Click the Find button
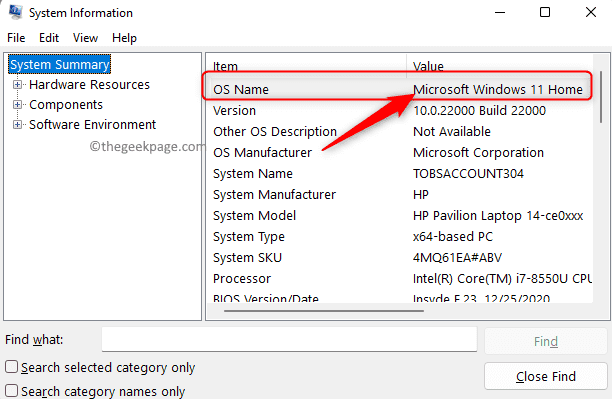This screenshot has height=399, width=612. coord(546,341)
